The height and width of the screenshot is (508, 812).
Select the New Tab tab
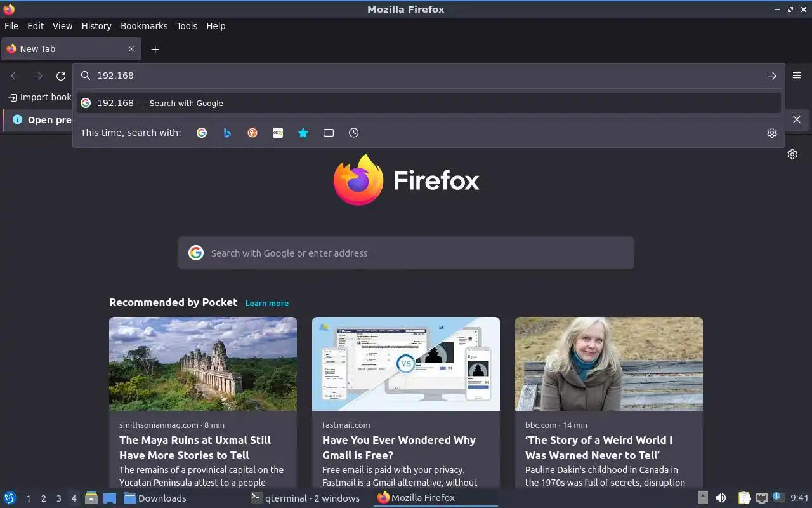[70, 49]
